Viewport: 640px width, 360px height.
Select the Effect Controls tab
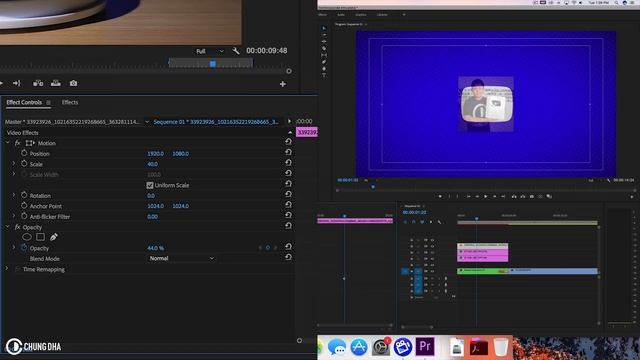pyautogui.click(x=24, y=102)
